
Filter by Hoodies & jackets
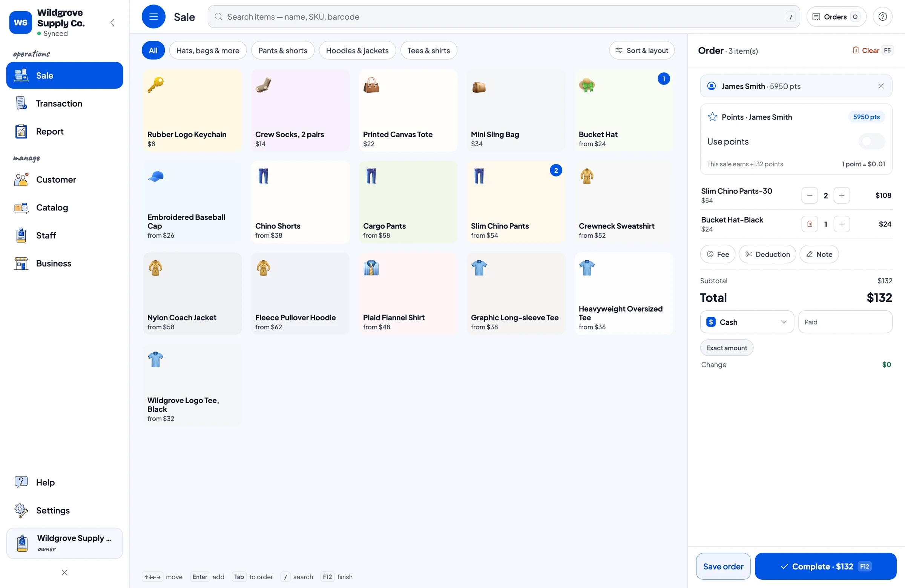357,50
